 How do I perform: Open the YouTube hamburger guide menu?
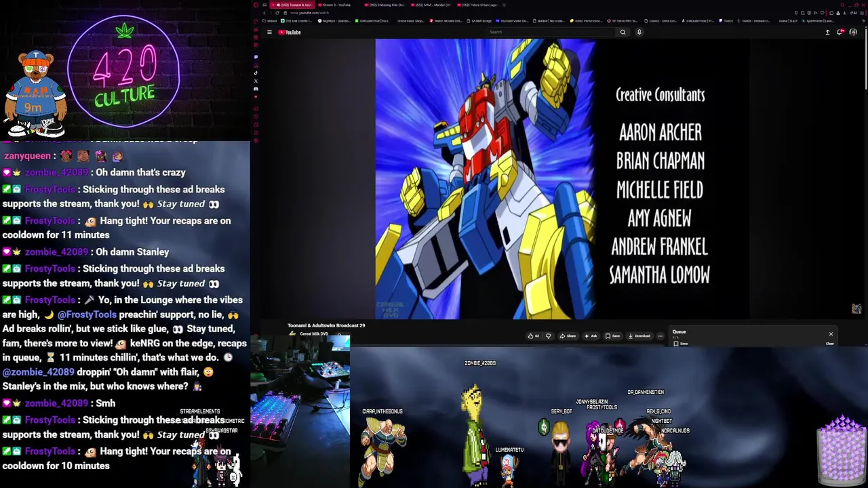point(269,32)
